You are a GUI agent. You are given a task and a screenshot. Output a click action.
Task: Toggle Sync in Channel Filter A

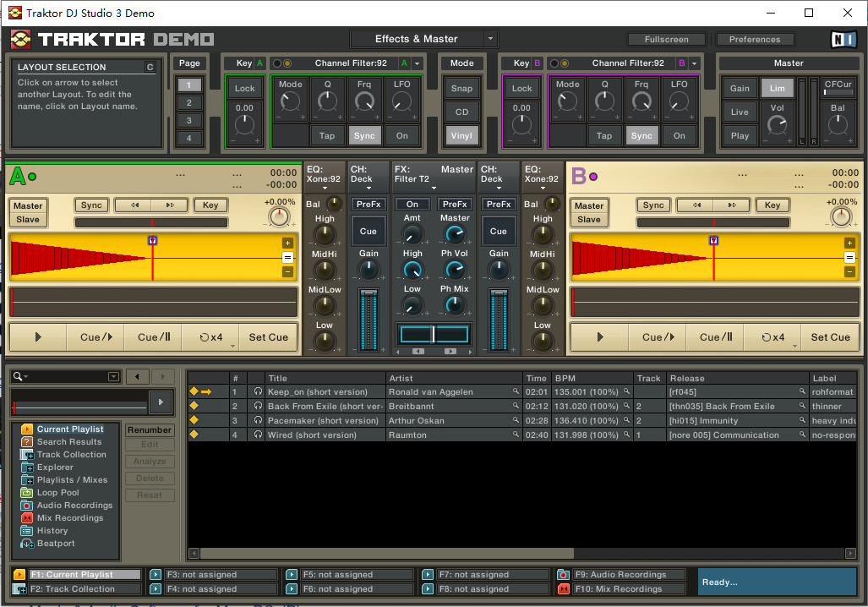pos(364,135)
